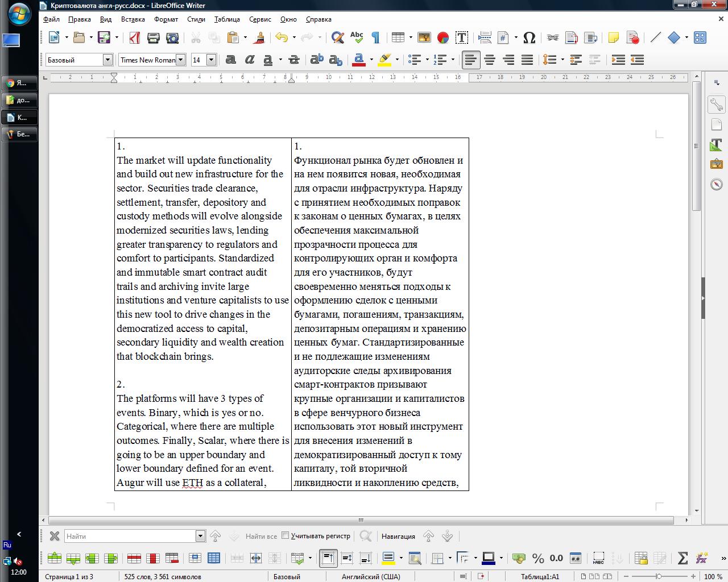
Task: Click word count '525 слов, 3 561 символов'
Action: (x=163, y=576)
